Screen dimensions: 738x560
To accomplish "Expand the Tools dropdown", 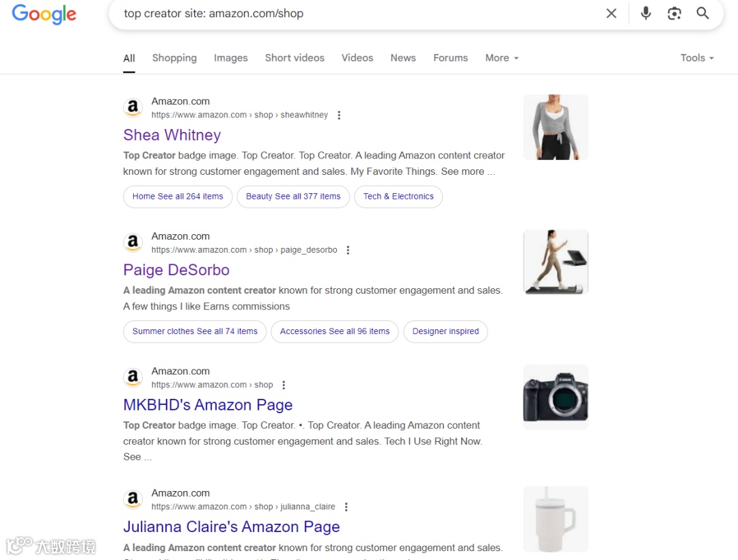I will [697, 58].
